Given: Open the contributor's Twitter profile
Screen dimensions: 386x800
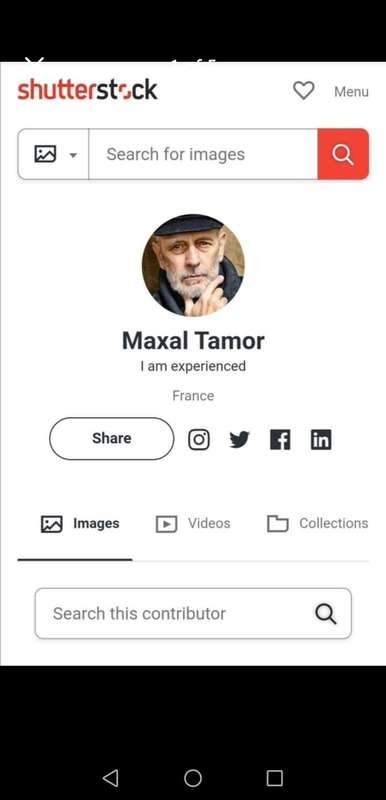Looking at the screenshot, I should (239, 439).
